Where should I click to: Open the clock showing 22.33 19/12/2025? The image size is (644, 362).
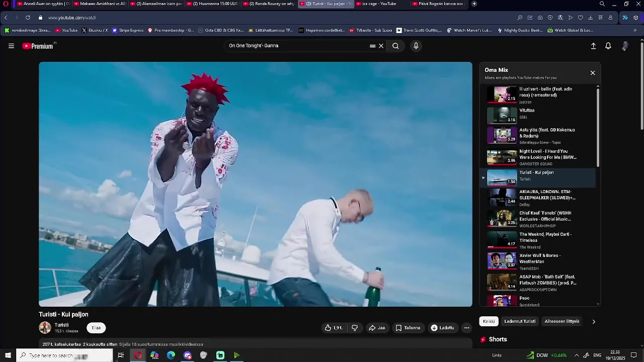point(615,355)
